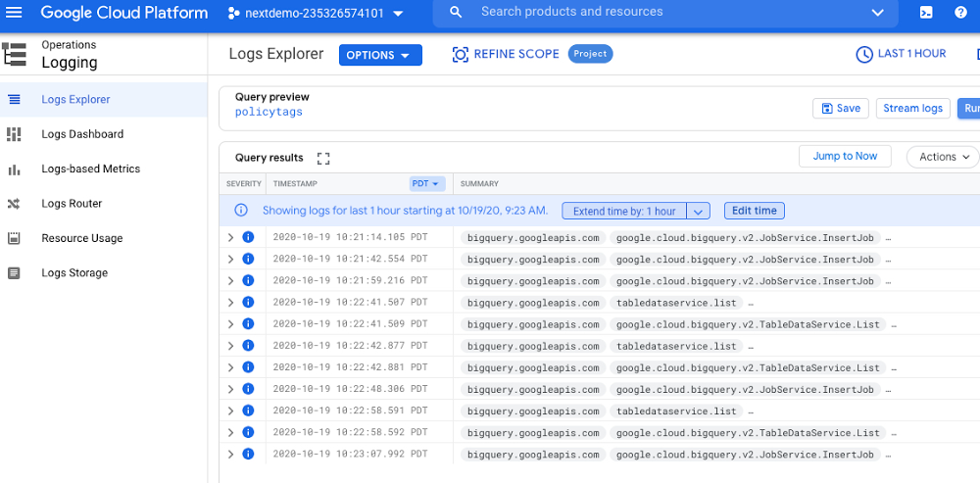Click bigquery.googleapis.com chip in 10:21:14.105 row

coord(533,237)
